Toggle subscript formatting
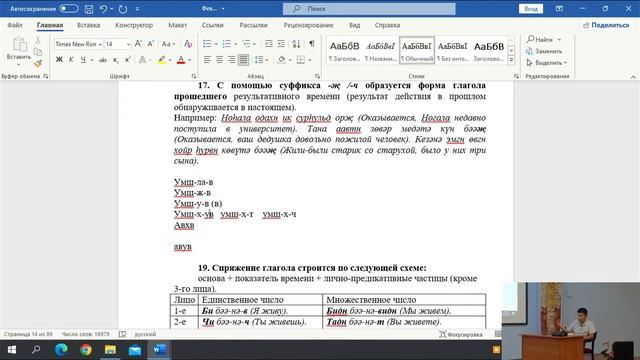The width and height of the screenshot is (640, 360). pyautogui.click(x=116, y=60)
